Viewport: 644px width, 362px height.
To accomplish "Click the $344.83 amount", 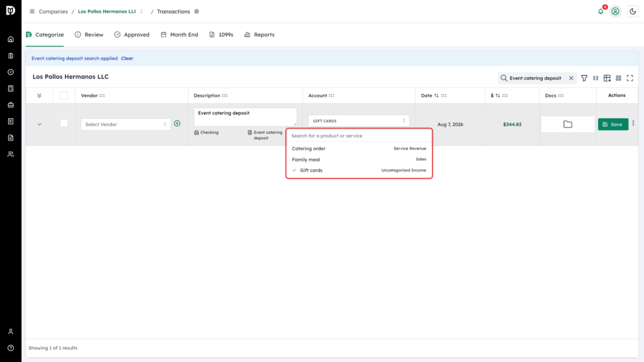I will (x=512, y=124).
